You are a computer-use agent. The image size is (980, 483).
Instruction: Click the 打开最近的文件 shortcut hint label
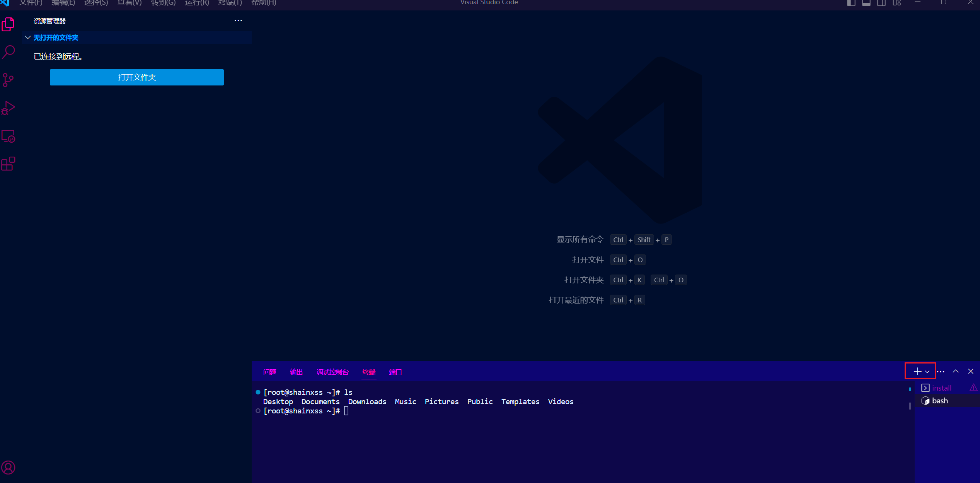576,300
